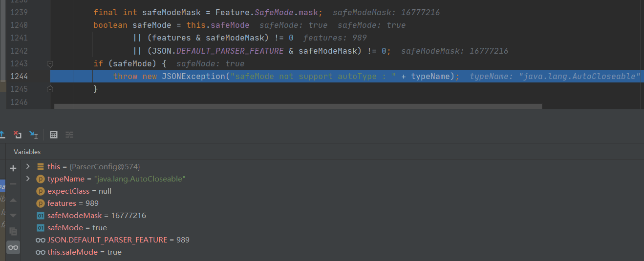Select the JSON.DEFAULT_PARSER_FEATURE watch entry

point(118,240)
